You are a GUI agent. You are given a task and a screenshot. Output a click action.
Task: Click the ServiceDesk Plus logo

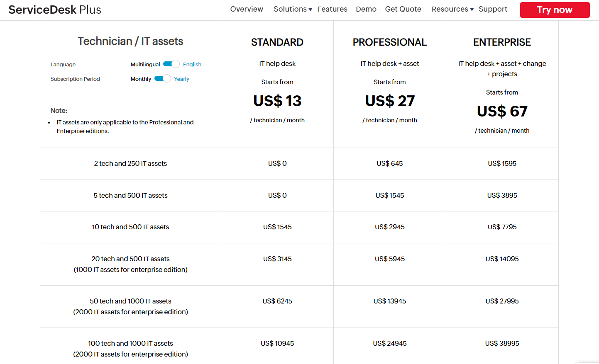click(55, 10)
